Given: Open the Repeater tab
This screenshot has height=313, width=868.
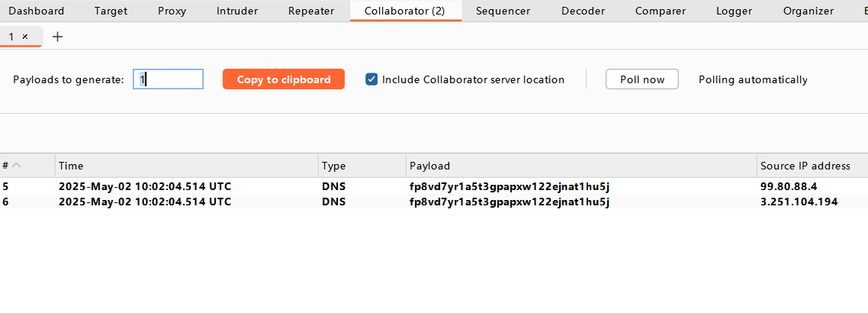Looking at the screenshot, I should [x=311, y=11].
